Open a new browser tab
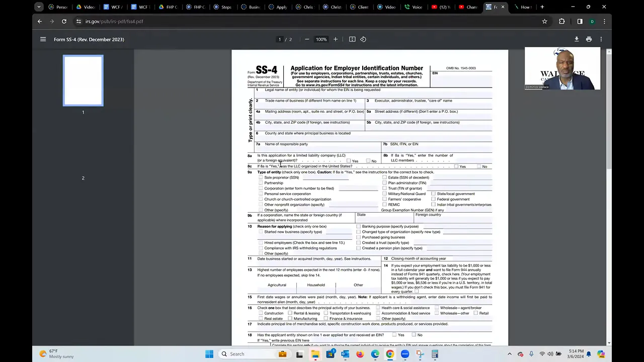644x362 pixels. pyautogui.click(x=542, y=7)
